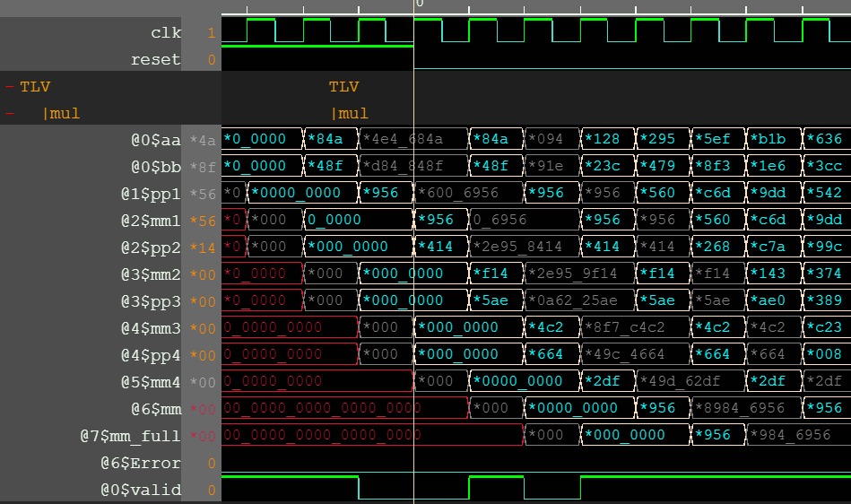This screenshot has height=504, width=851.
Task: Select the clk signal name
Action: 166,32
